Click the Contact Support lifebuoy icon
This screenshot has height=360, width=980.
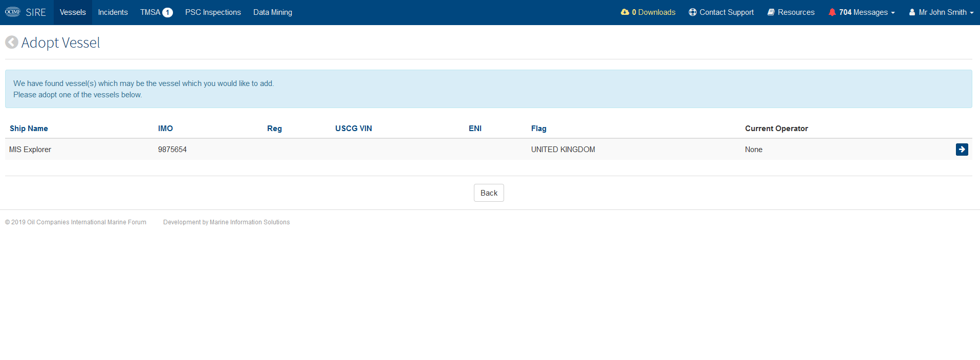click(692, 12)
